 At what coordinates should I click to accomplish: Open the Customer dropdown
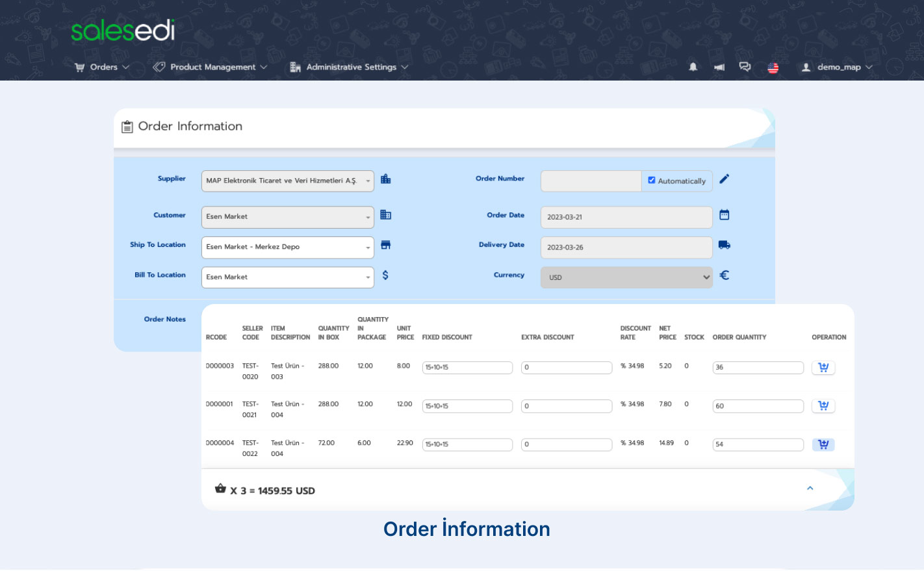tap(288, 217)
